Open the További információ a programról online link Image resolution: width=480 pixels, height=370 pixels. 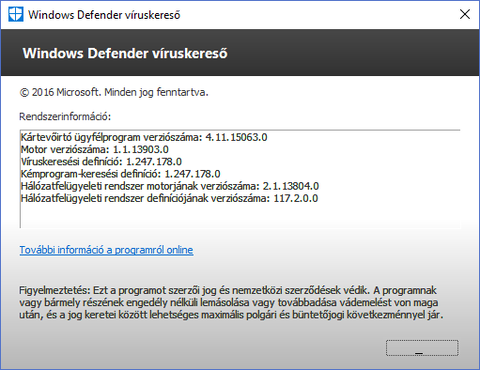[106, 250]
